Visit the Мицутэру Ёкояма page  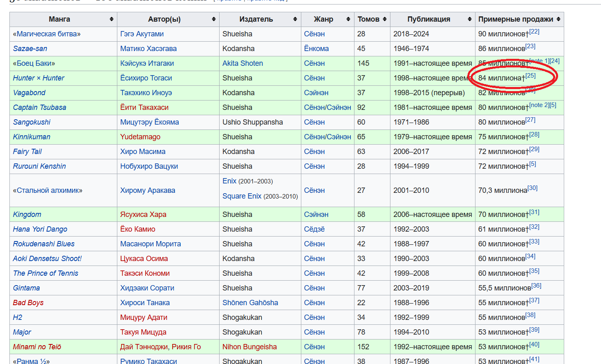(150, 122)
